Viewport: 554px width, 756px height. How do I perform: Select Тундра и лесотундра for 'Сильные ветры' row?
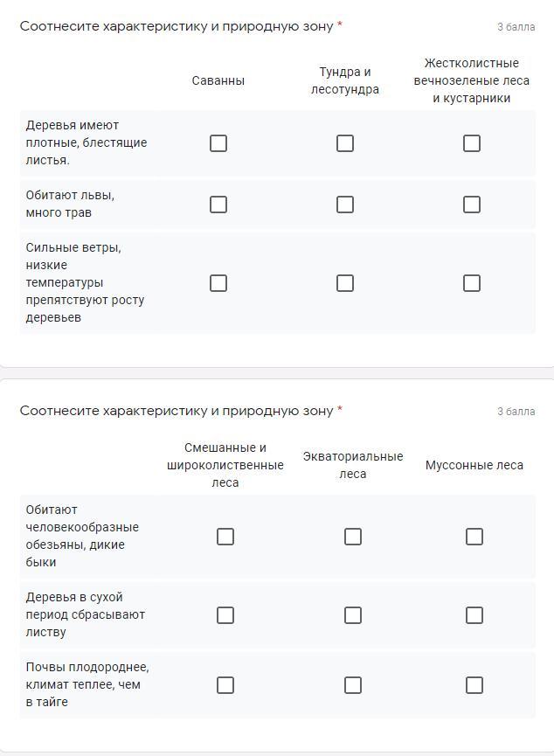[345, 282]
